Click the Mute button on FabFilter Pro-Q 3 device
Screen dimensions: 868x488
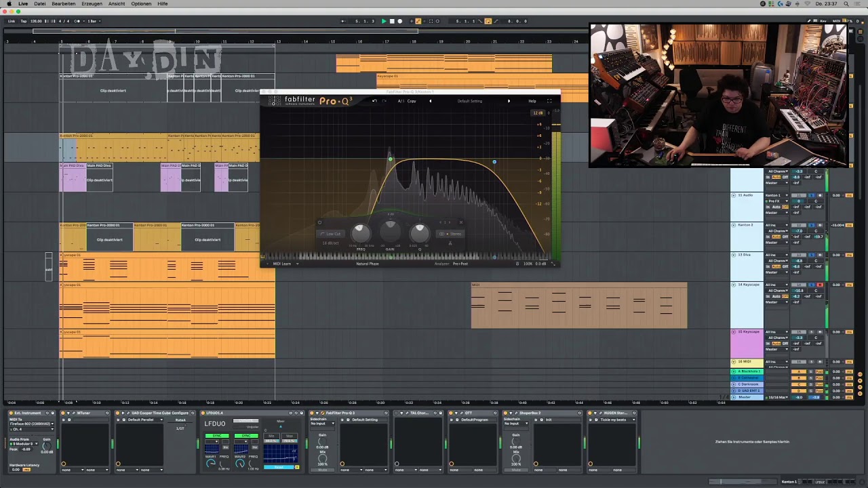tap(323, 469)
